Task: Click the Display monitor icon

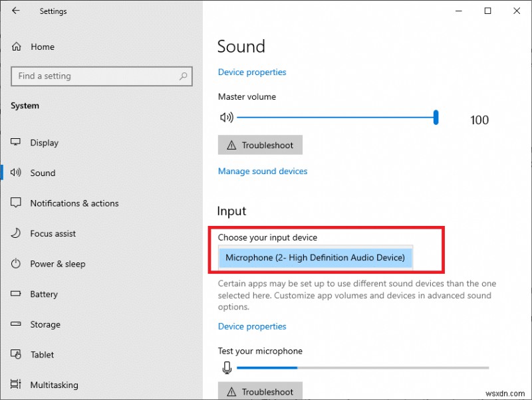Action: click(x=17, y=143)
